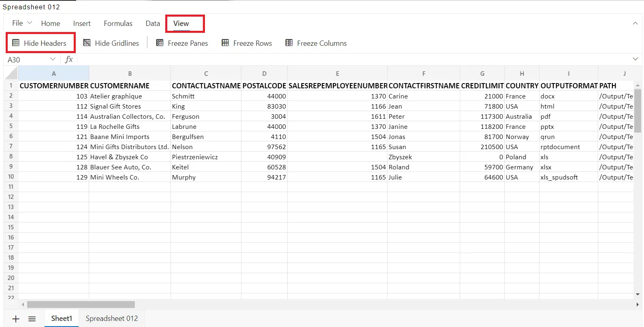Image resolution: width=644 pixels, height=327 pixels.
Task: Click the SALESREPEMPLOYEENUMBER header cell
Action: pos(337,85)
